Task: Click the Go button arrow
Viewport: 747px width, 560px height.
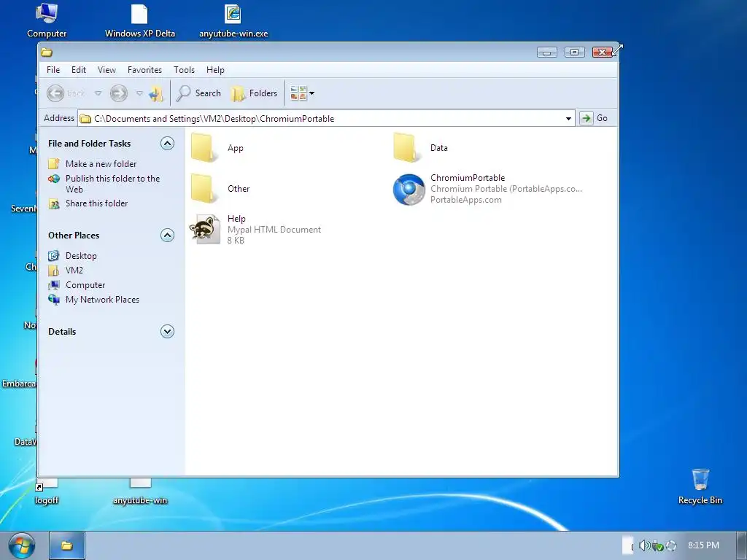Action: 587,118
